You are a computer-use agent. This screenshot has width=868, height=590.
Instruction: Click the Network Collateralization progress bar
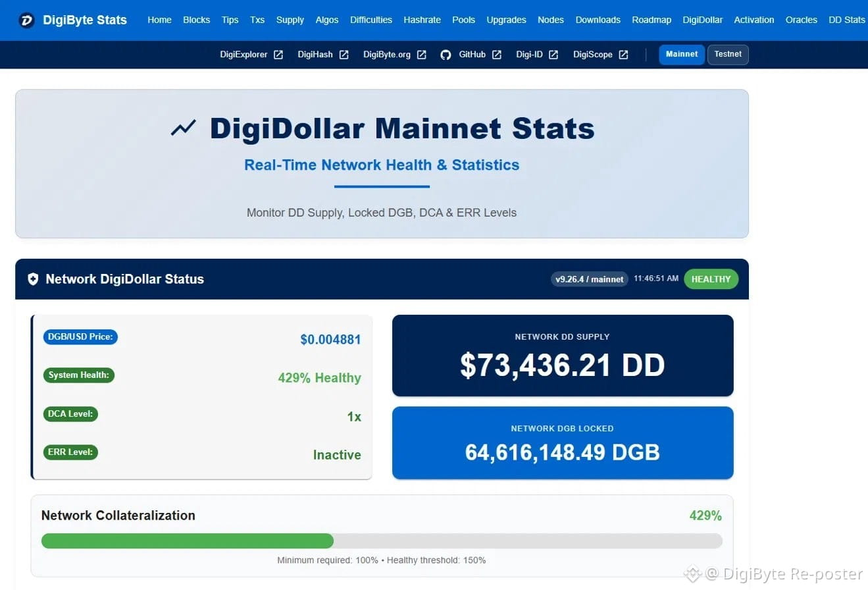coord(382,541)
